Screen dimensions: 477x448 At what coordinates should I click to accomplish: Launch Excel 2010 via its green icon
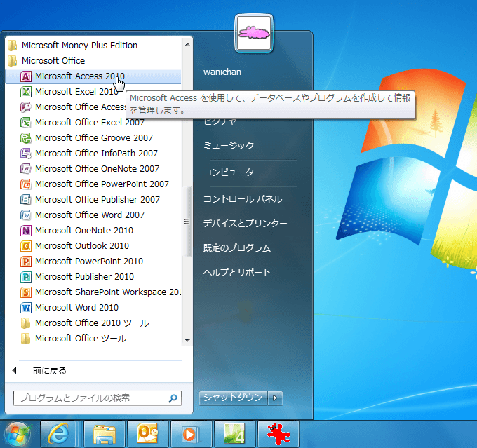tap(26, 92)
